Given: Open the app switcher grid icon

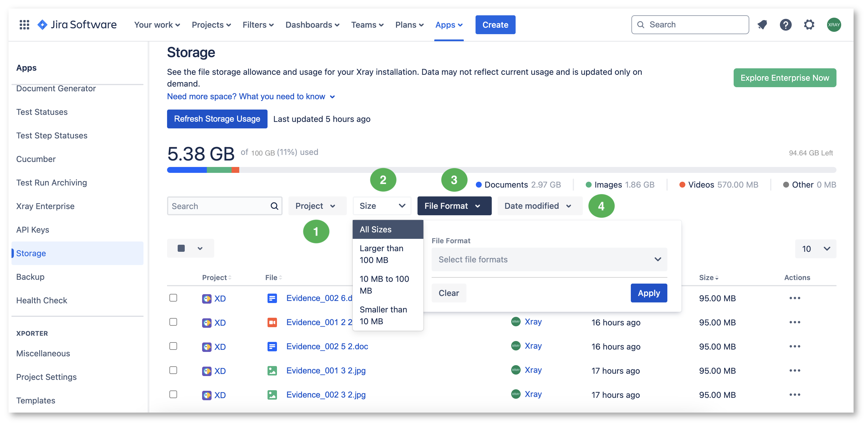Looking at the screenshot, I should pyautogui.click(x=24, y=24).
